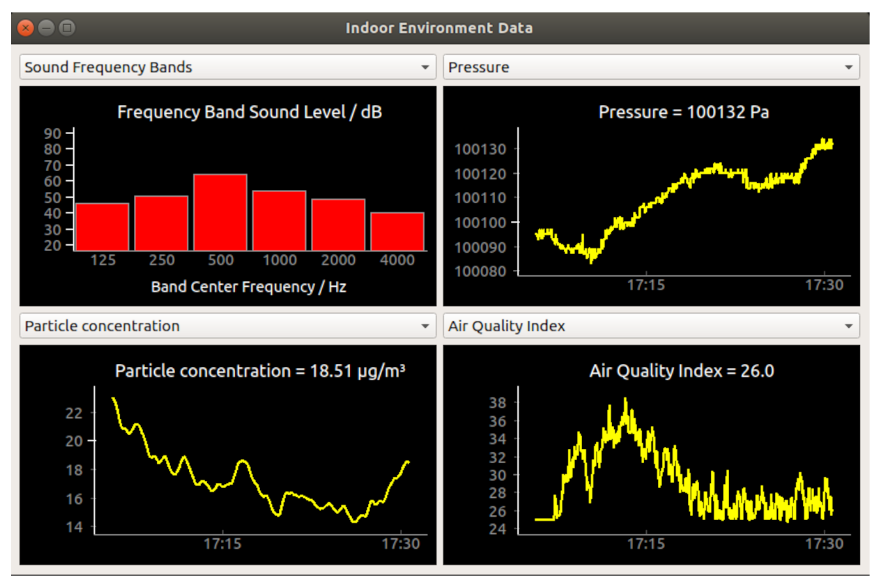Minimize the Indoor Environment Data window
Screen dimensions: 882x588
coord(46,28)
